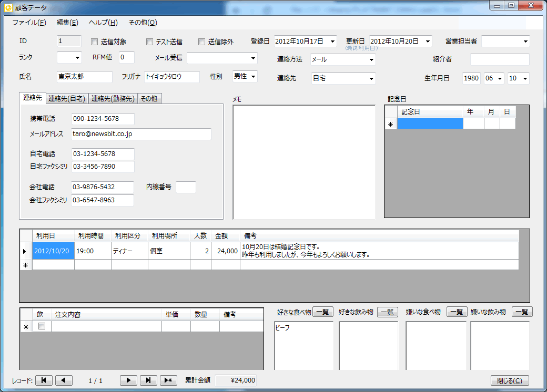The image size is (547, 392).
Task: Open the 登録日 date picker dropdown
Action: click(333, 42)
